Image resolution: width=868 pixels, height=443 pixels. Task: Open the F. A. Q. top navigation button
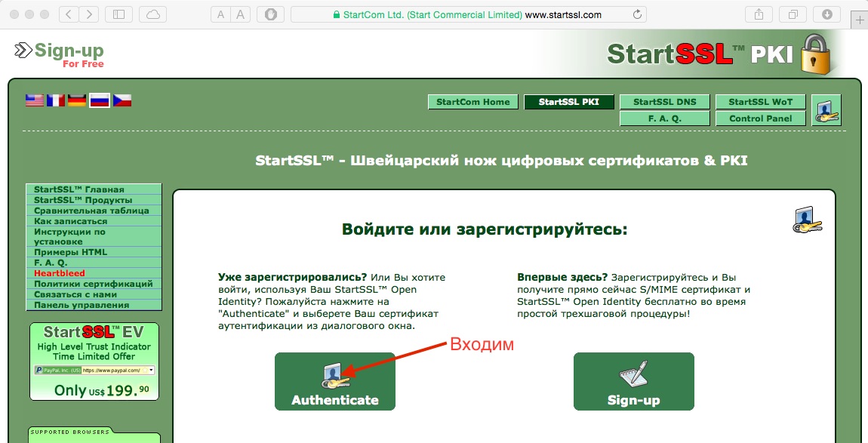click(664, 118)
